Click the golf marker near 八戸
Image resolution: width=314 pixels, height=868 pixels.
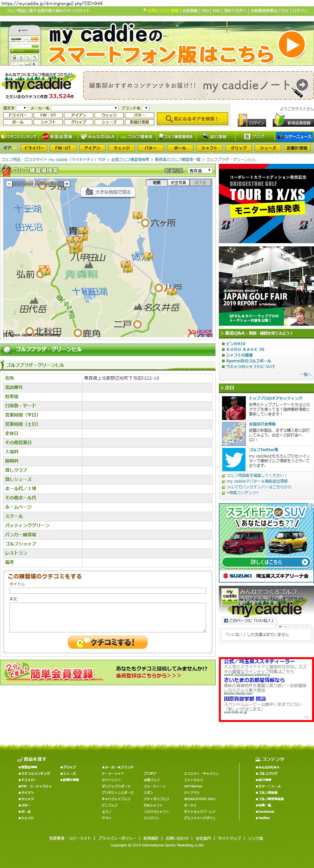pyautogui.click(x=172, y=292)
